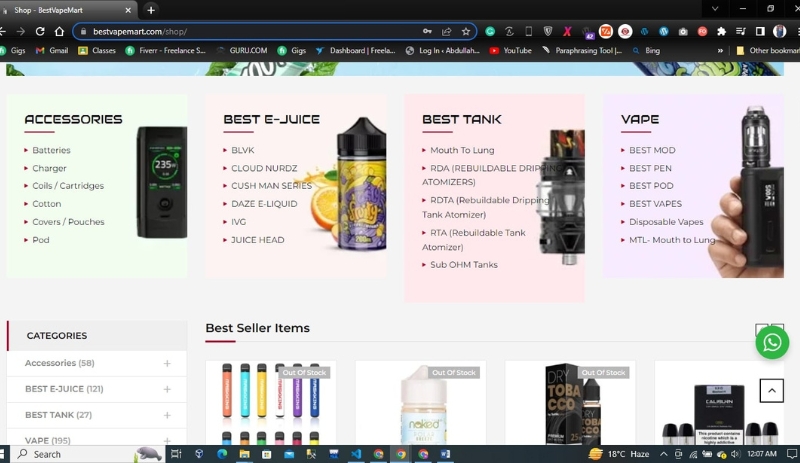This screenshot has width=800, height=463.
Task: Open the 18°C Haze weather widget
Action: pyautogui.click(x=619, y=454)
